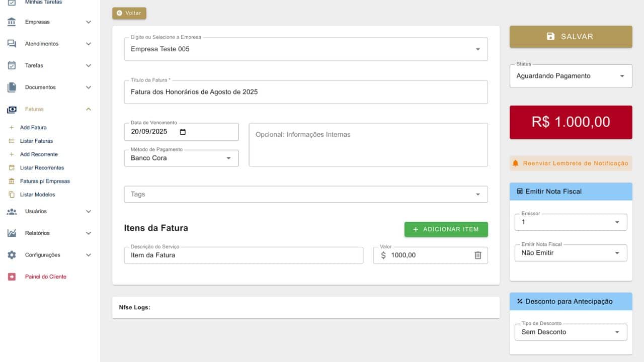644x362 pixels.
Task: Open the calendar picker in Data de Vencimento
Action: click(x=183, y=132)
